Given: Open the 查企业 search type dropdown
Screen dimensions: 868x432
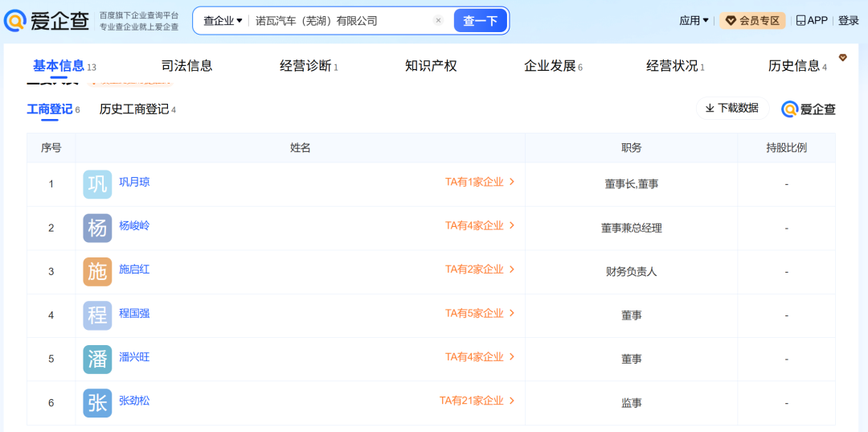Looking at the screenshot, I should 222,21.
